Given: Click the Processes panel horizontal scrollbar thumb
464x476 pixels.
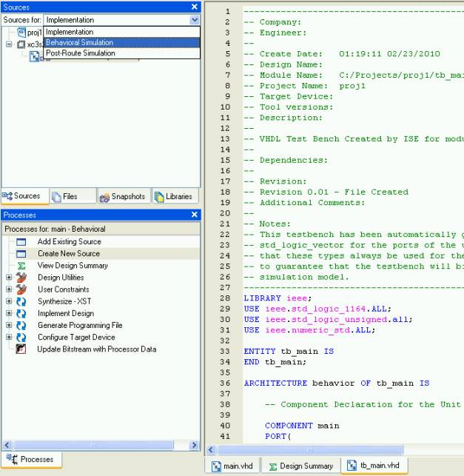Looking at the screenshot, I should pos(94,446).
